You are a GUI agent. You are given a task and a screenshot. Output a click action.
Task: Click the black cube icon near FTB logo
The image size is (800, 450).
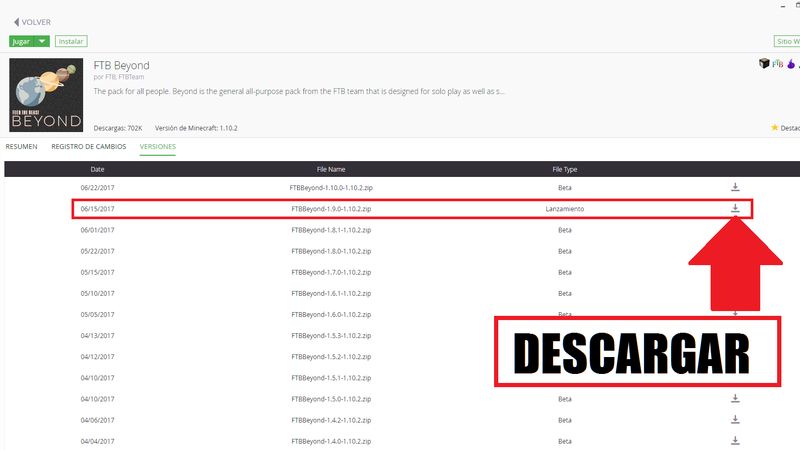coord(764,63)
